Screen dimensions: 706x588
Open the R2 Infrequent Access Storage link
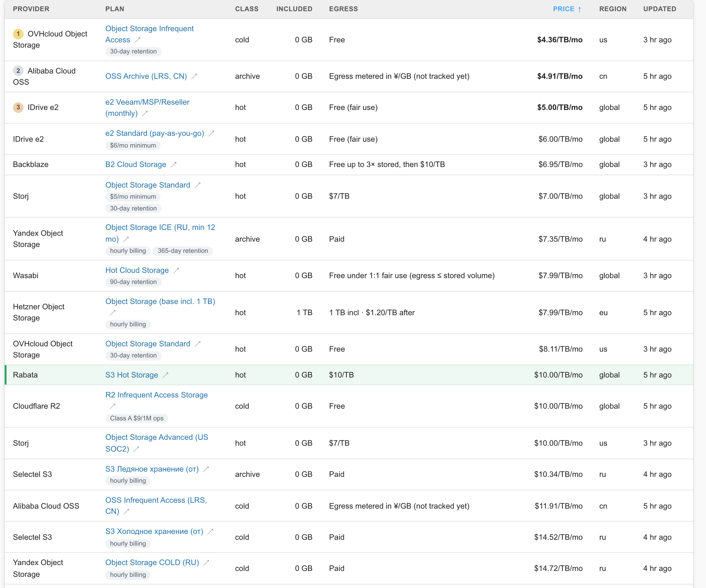pyautogui.click(x=156, y=395)
